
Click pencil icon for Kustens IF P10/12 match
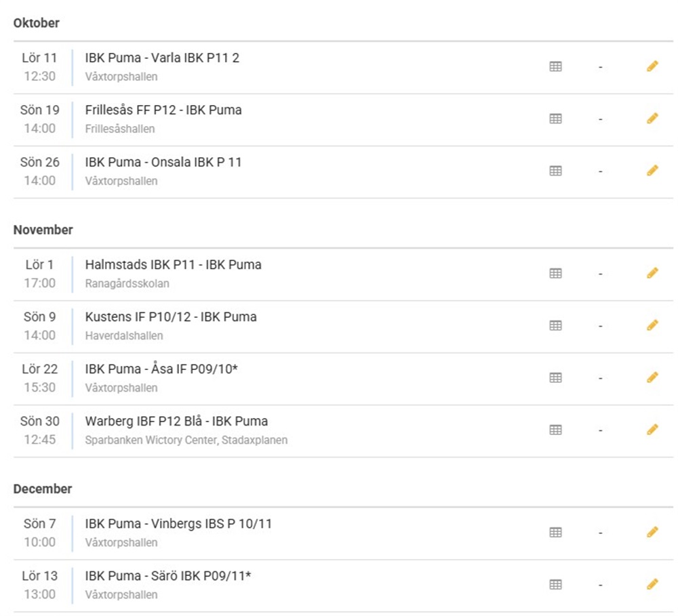pos(652,325)
